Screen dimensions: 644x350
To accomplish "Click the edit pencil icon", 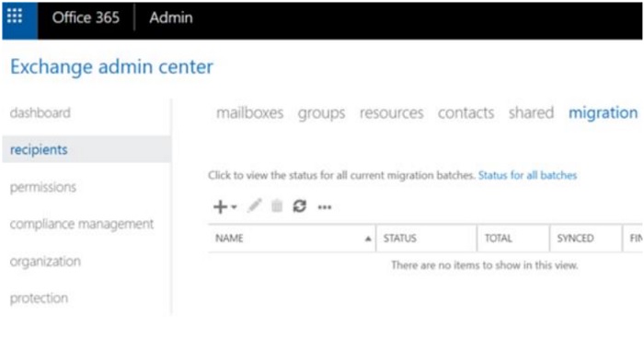I will pyautogui.click(x=254, y=205).
